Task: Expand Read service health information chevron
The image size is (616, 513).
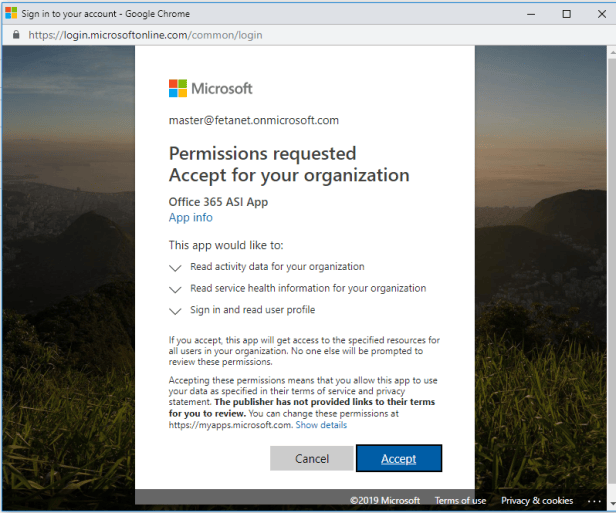Action: [175, 289]
